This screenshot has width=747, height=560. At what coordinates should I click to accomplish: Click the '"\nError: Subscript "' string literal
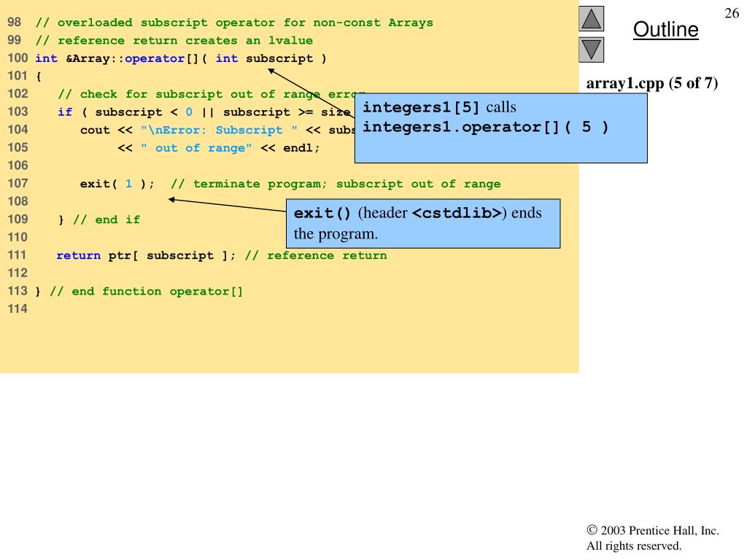[219, 130]
